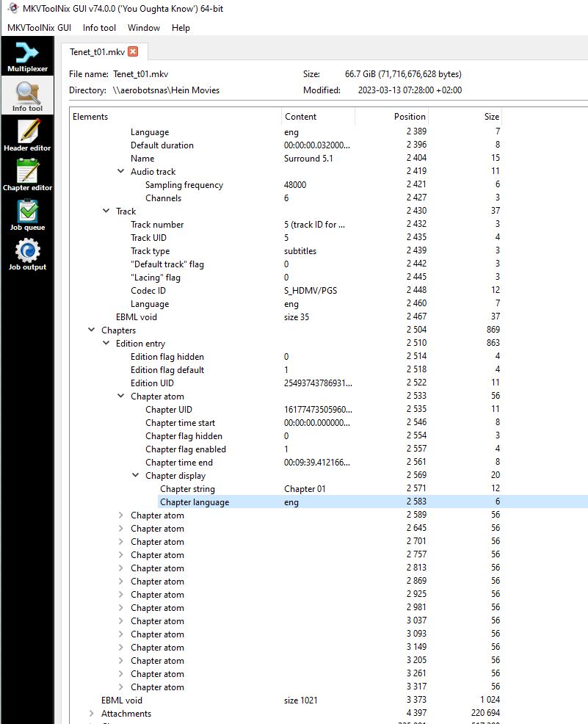Viewport: 588px width, 724px height.
Task: Sort by the Position column header
Action: click(391, 116)
